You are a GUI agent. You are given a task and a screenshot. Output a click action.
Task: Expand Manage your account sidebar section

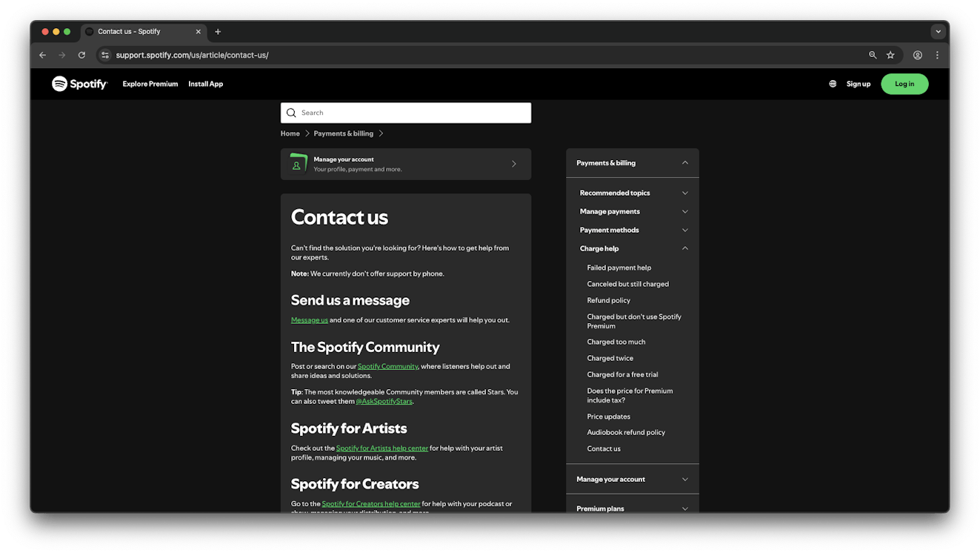tap(633, 479)
